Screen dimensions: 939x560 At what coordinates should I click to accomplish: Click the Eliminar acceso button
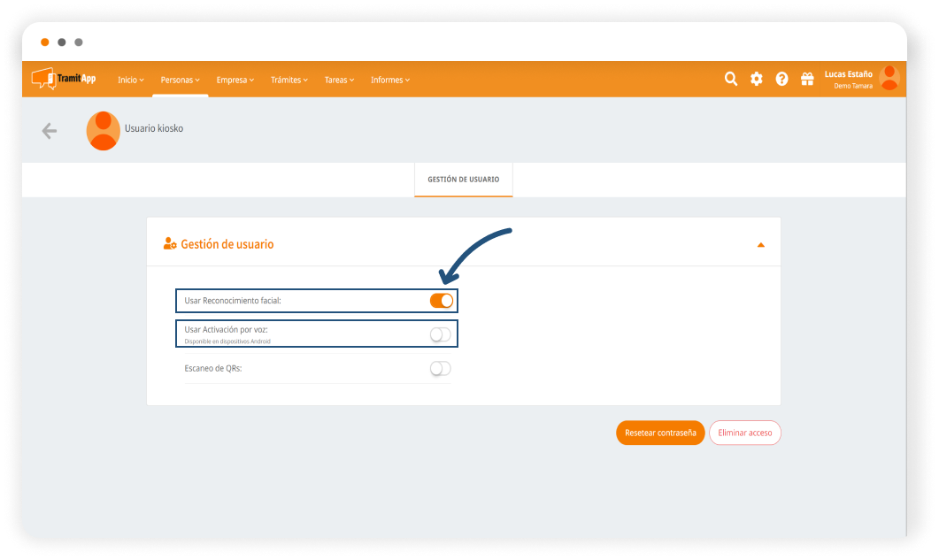(744, 433)
